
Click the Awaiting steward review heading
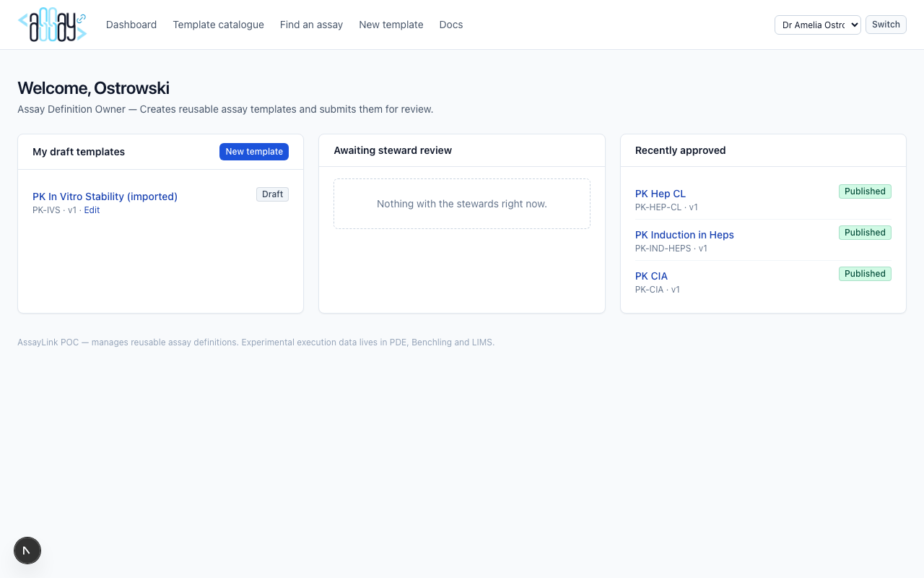[x=393, y=150]
